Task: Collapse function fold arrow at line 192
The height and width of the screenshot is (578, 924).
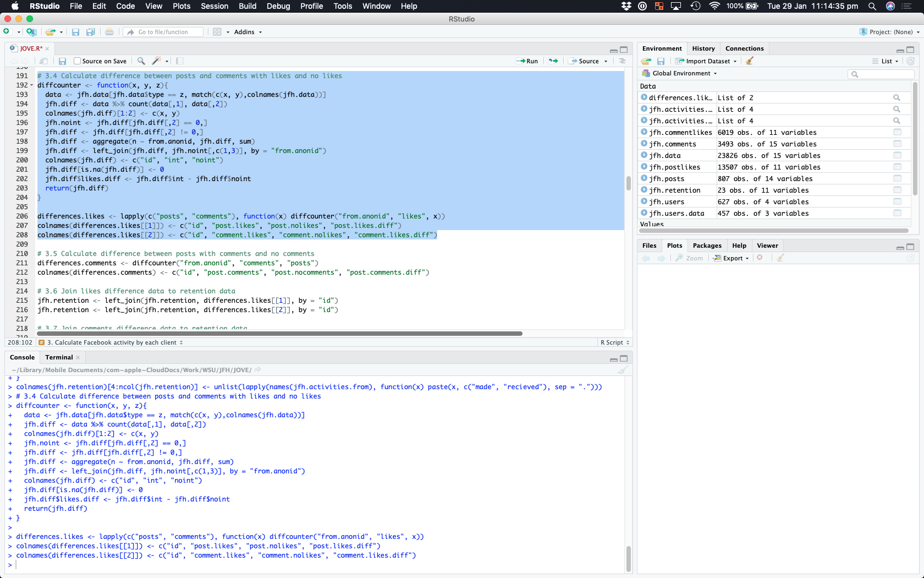Action: coord(31,85)
